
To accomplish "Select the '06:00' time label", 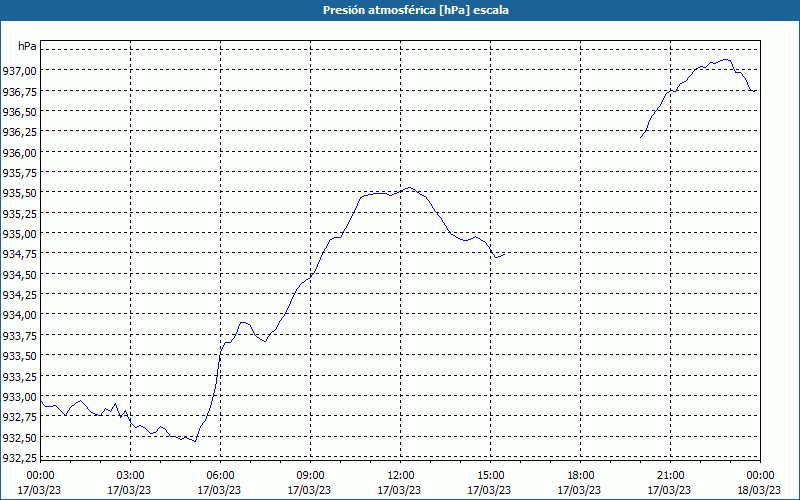I will coord(220,476).
